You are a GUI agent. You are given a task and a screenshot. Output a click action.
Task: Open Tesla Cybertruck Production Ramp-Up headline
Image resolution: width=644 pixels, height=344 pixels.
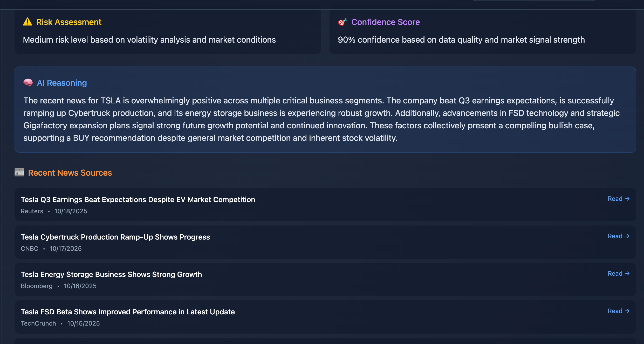(115, 237)
